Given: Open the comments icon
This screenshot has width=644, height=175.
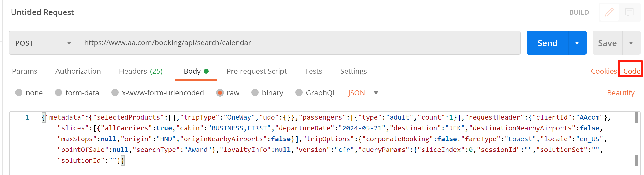Looking at the screenshot, I should [629, 12].
